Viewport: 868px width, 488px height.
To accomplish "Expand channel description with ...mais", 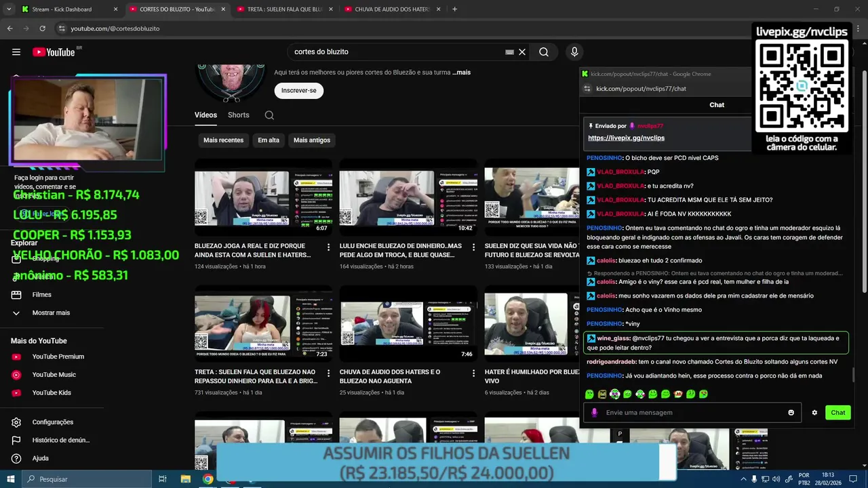I will click(461, 73).
